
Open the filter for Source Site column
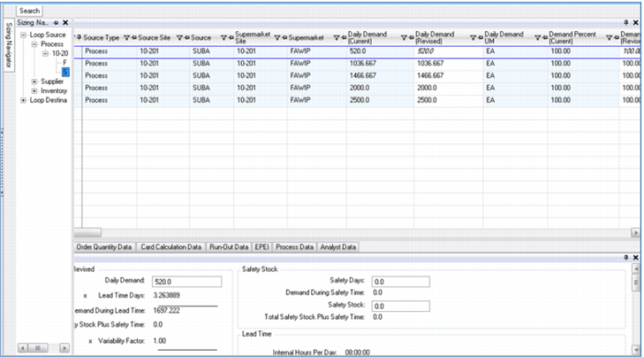(179, 38)
